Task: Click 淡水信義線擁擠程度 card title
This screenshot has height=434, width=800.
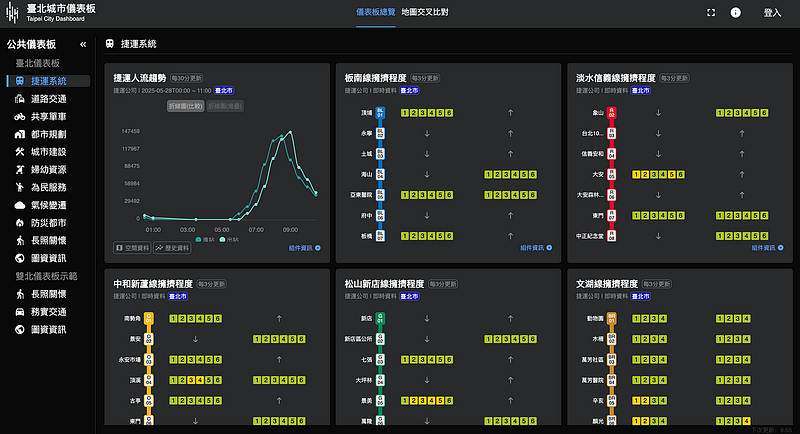Action: pyautogui.click(x=616, y=78)
